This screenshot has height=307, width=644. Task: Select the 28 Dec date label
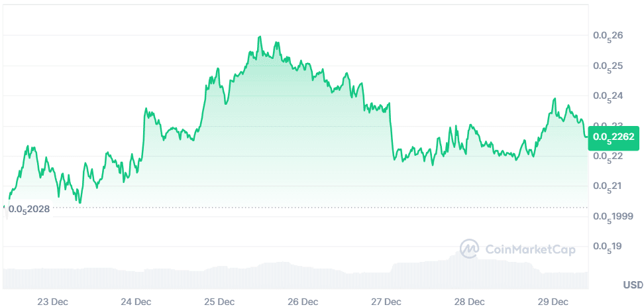[470, 301]
